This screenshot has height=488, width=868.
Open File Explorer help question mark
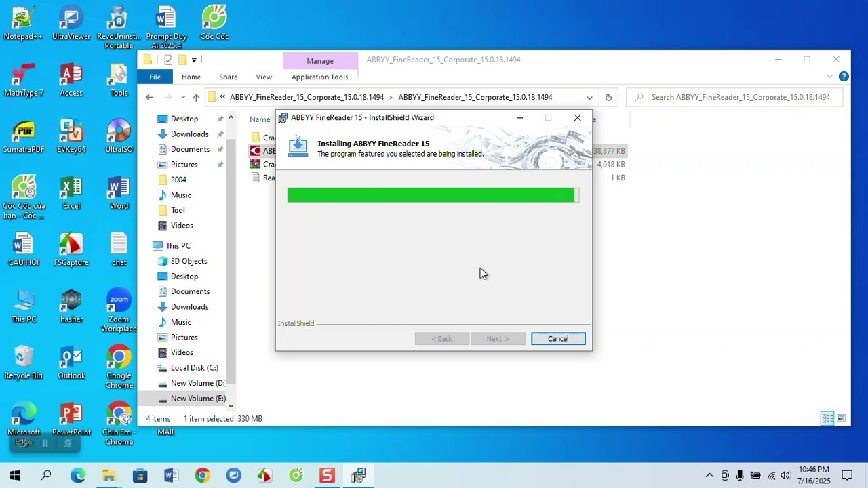[x=844, y=77]
